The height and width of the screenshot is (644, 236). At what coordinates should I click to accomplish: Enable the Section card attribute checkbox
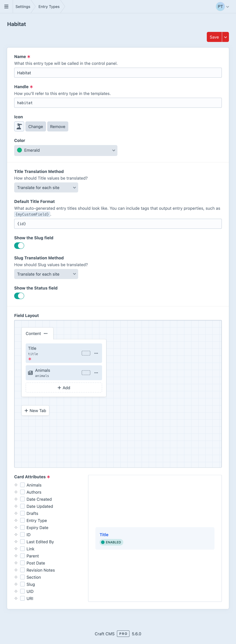[x=22, y=577]
